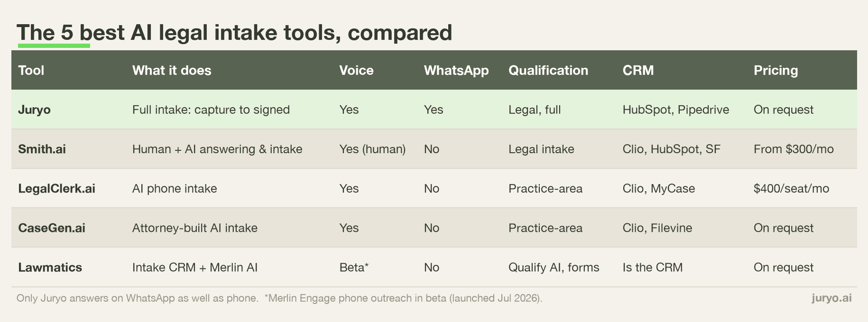The image size is (868, 322).
Task: Click the CRM column header
Action: point(638,70)
